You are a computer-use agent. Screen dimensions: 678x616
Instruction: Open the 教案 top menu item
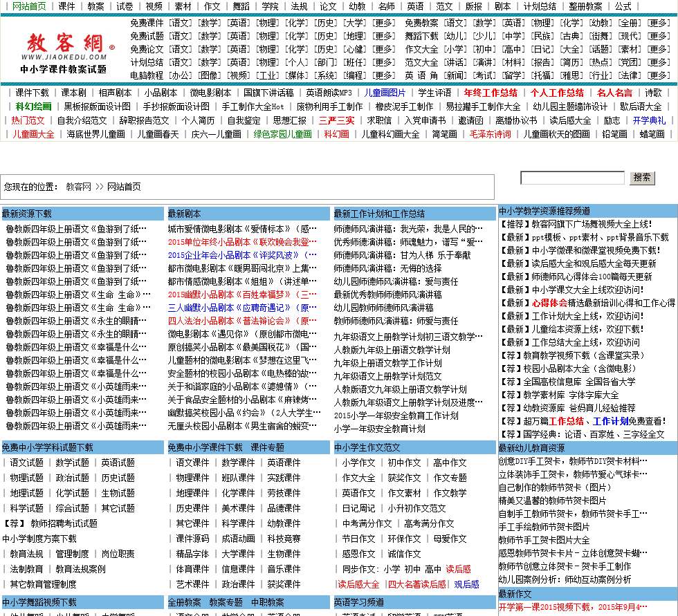95,6
